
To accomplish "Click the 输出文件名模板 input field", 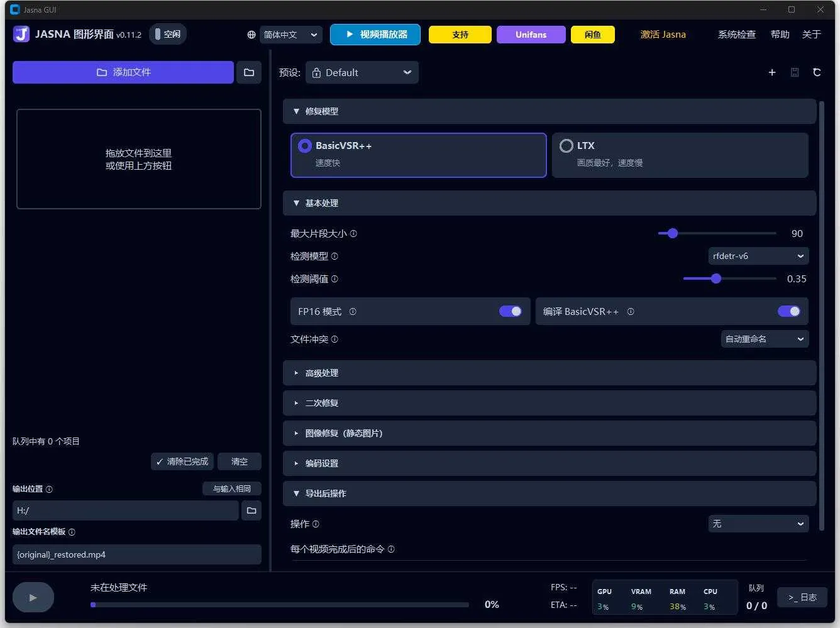I will click(x=137, y=554).
